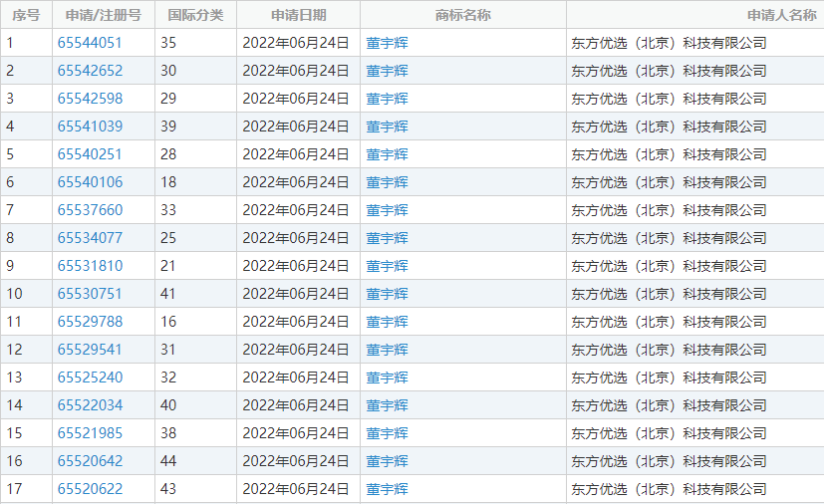Screen dimensions: 824x504
Task: Select international class 33 cell
Action: [x=195, y=210]
